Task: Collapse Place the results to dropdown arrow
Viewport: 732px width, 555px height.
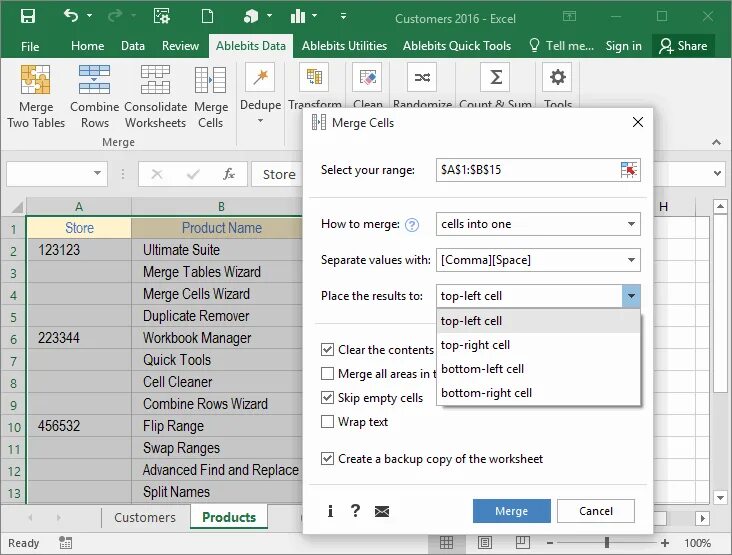Action: point(631,296)
